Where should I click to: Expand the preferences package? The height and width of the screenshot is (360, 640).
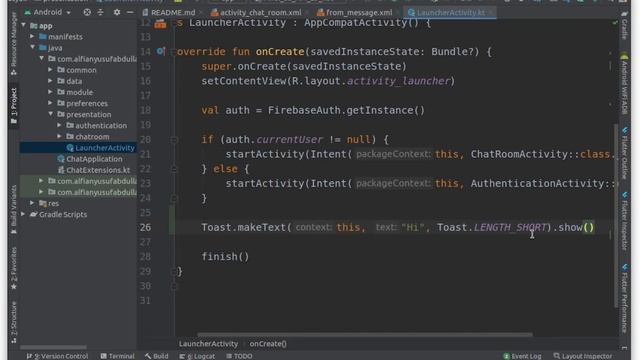pyautogui.click(x=50, y=103)
